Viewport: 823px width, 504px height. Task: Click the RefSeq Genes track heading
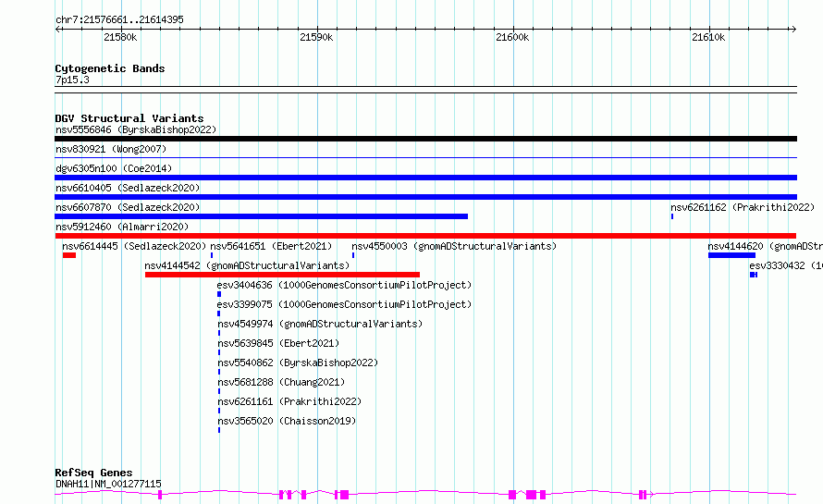tap(93, 473)
